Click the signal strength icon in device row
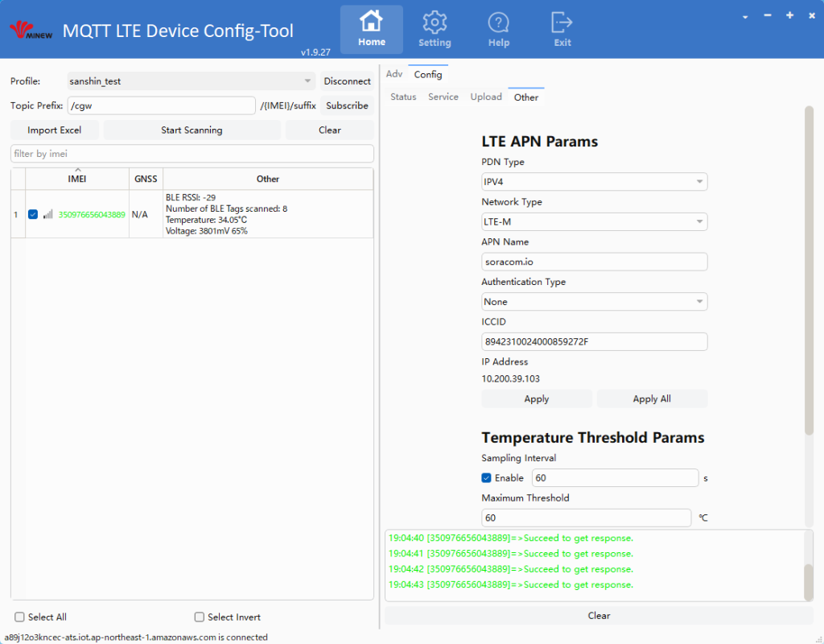 click(48, 214)
